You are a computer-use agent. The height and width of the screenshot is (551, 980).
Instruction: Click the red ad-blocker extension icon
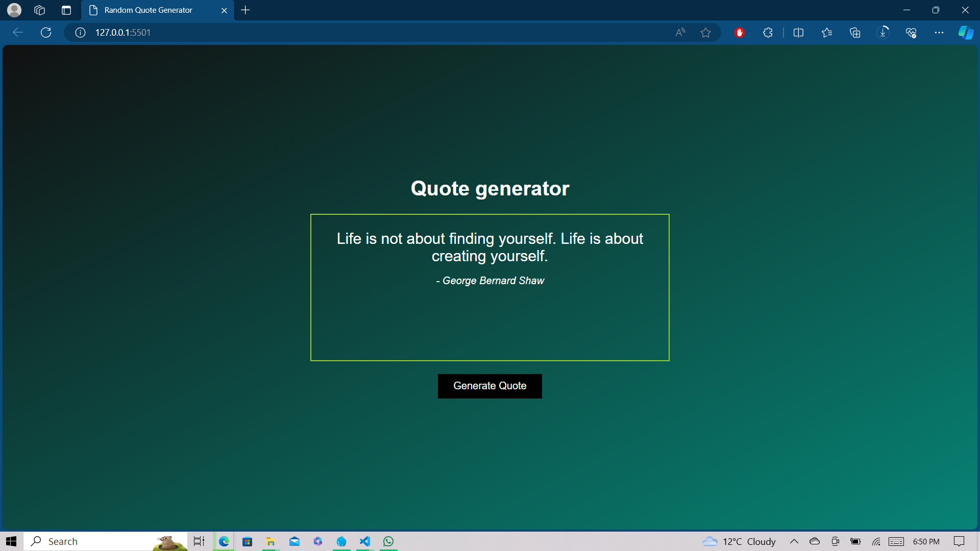pos(740,33)
